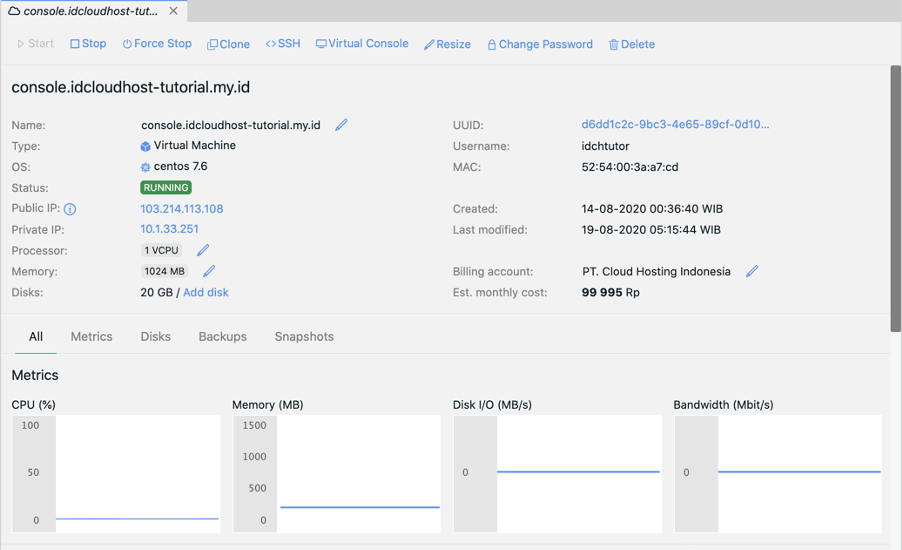The height and width of the screenshot is (550, 902).
Task: Switch to the Snapshots tab
Action: [304, 337]
